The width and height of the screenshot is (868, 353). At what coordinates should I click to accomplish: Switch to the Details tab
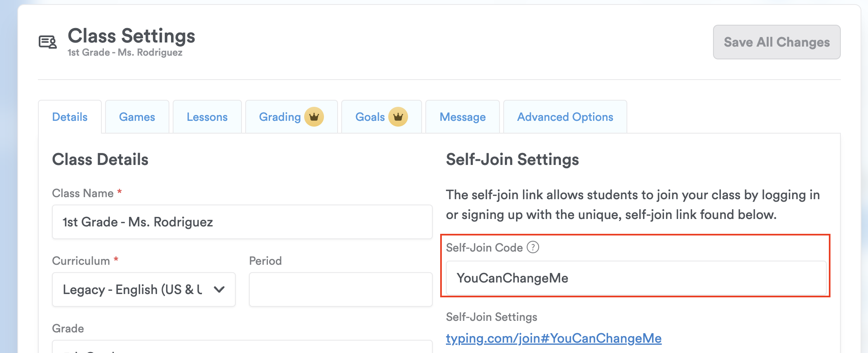70,117
